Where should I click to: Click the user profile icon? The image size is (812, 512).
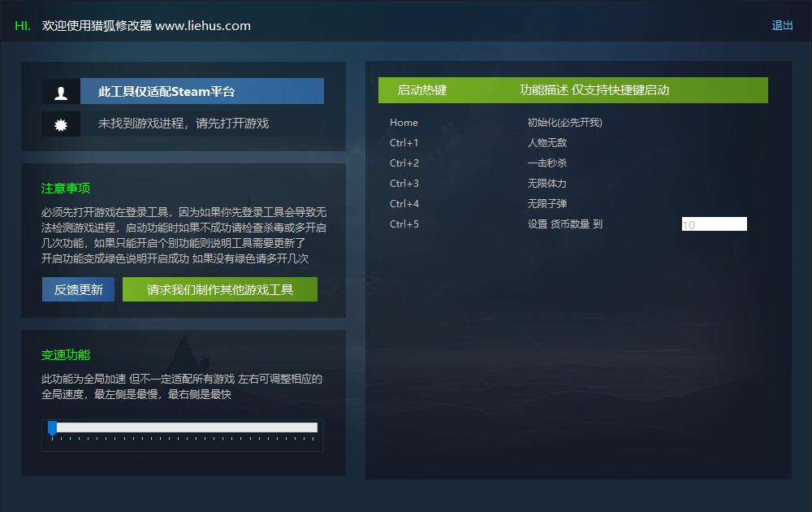[x=61, y=93]
